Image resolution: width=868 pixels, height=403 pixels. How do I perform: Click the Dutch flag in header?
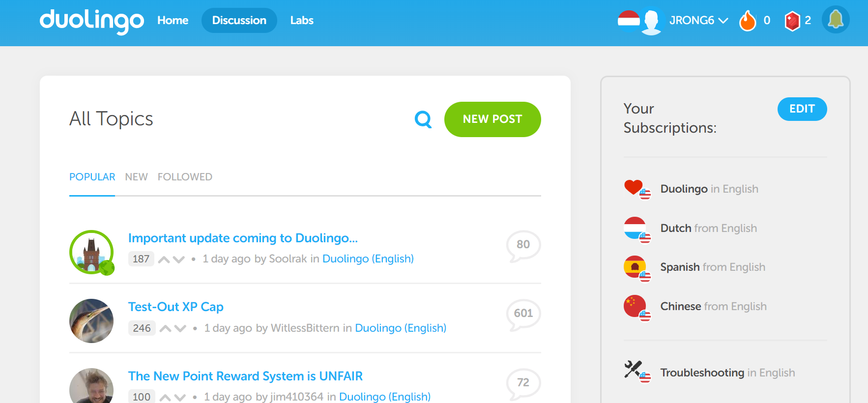click(x=629, y=21)
